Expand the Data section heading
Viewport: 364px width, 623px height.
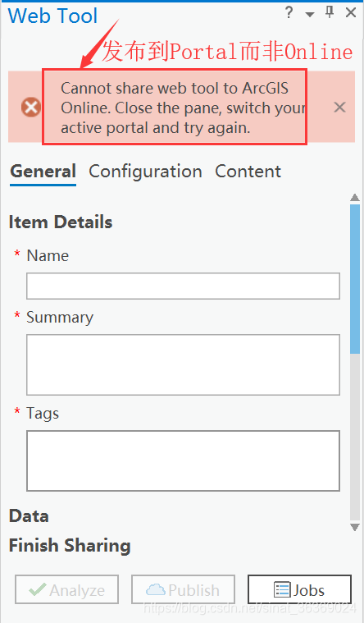click(x=29, y=516)
